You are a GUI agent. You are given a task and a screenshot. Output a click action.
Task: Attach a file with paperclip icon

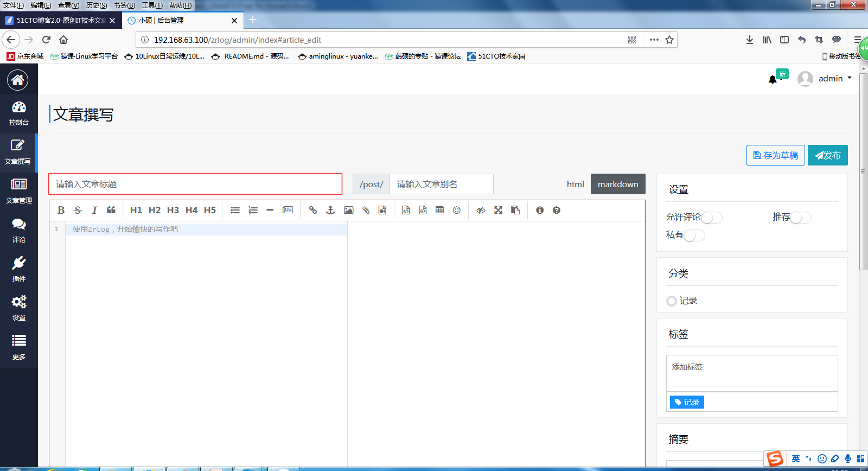pos(366,210)
